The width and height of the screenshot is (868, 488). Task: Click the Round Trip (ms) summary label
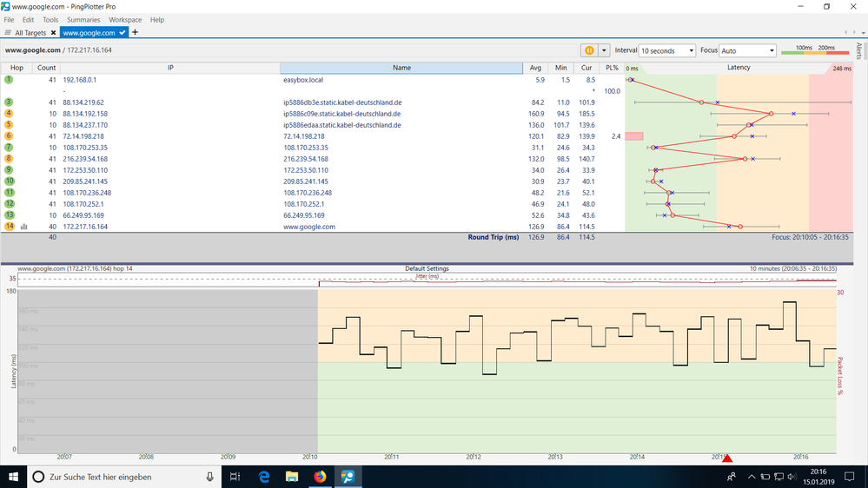pos(494,237)
